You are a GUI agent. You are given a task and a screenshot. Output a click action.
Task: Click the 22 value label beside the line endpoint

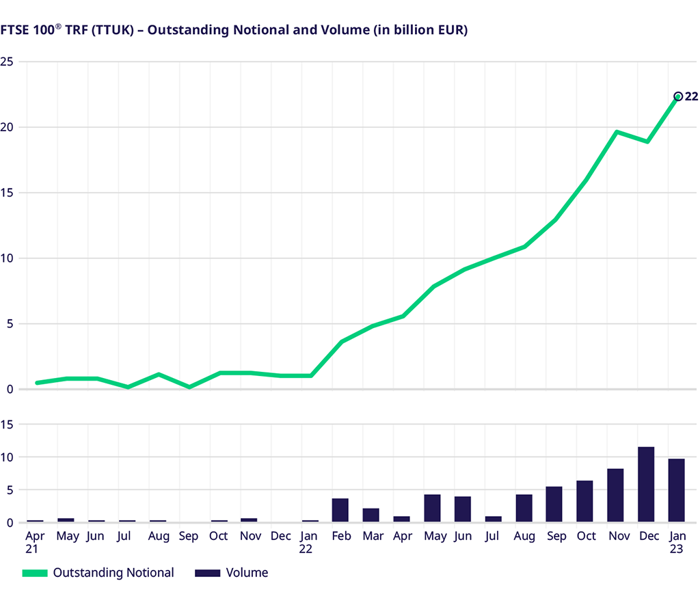click(x=691, y=96)
